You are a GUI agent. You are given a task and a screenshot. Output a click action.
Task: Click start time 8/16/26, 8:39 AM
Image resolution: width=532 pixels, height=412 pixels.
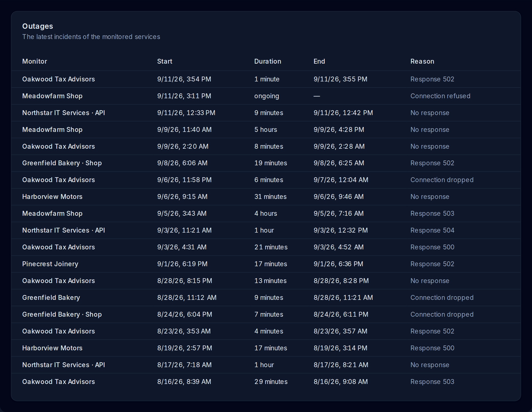tap(184, 382)
